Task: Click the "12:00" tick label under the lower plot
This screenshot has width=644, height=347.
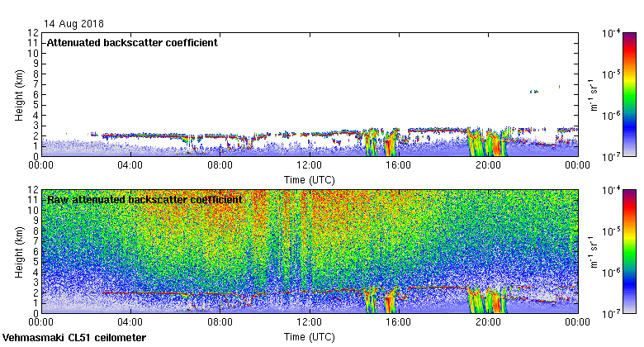Action: tap(310, 322)
